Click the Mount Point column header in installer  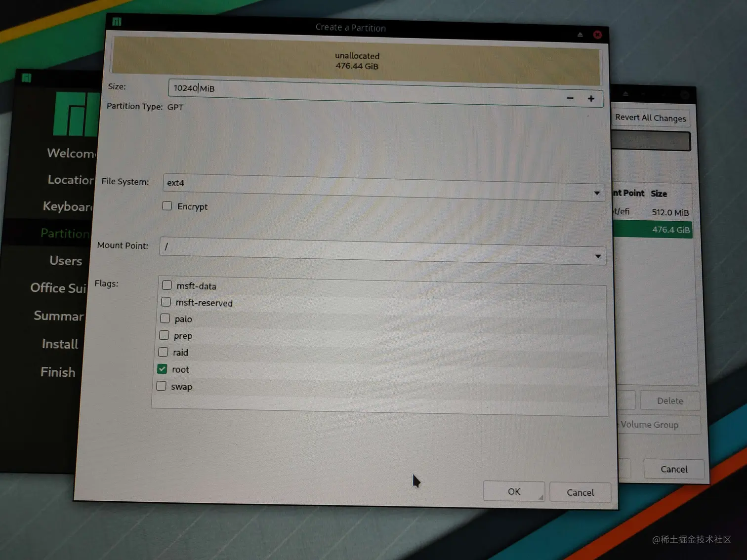(629, 193)
